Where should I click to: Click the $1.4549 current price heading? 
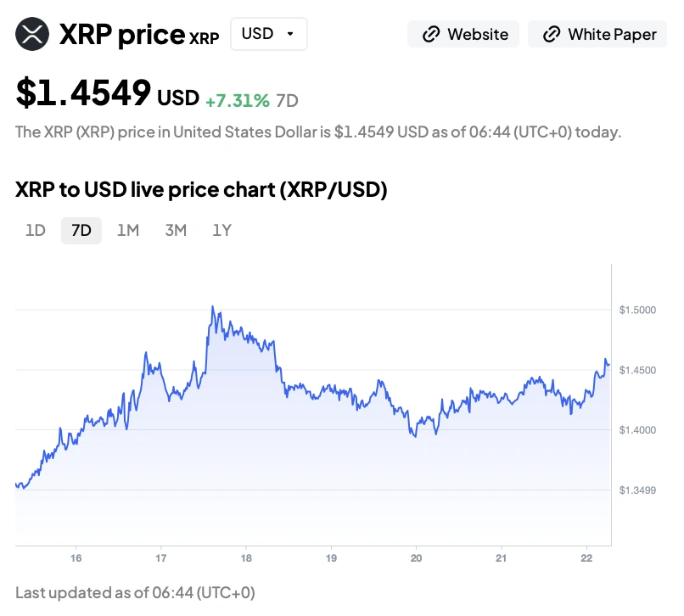coord(83,92)
